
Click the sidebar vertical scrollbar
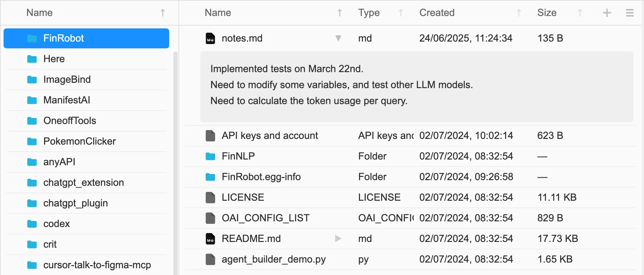175,160
